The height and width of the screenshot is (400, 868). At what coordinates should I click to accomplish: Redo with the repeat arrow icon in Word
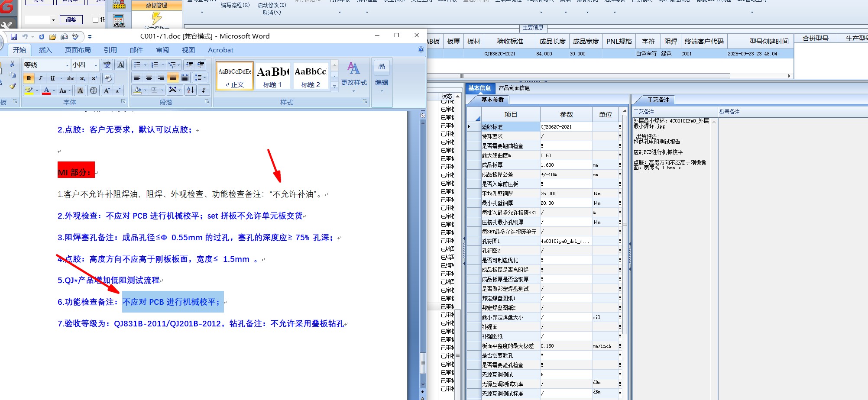(42, 37)
